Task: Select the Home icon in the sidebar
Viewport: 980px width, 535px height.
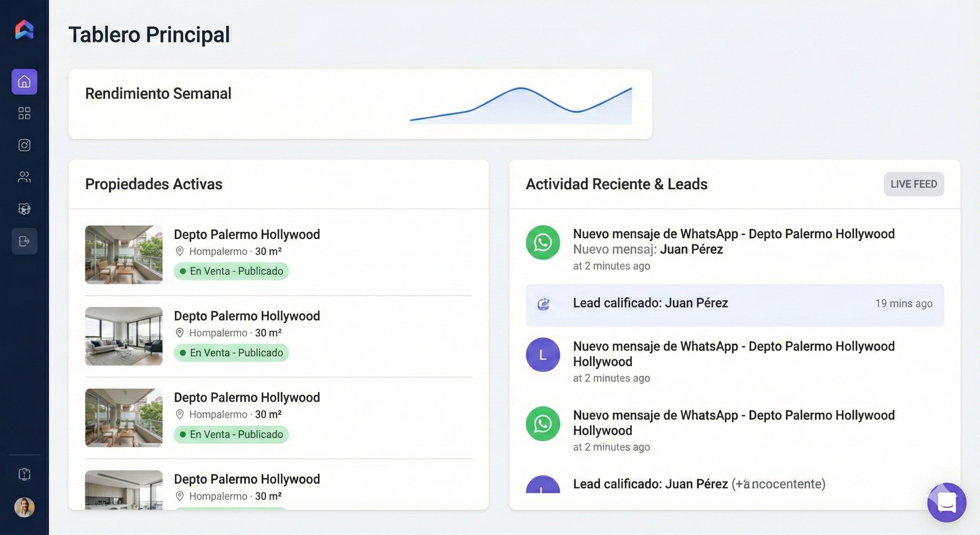Action: [24, 82]
